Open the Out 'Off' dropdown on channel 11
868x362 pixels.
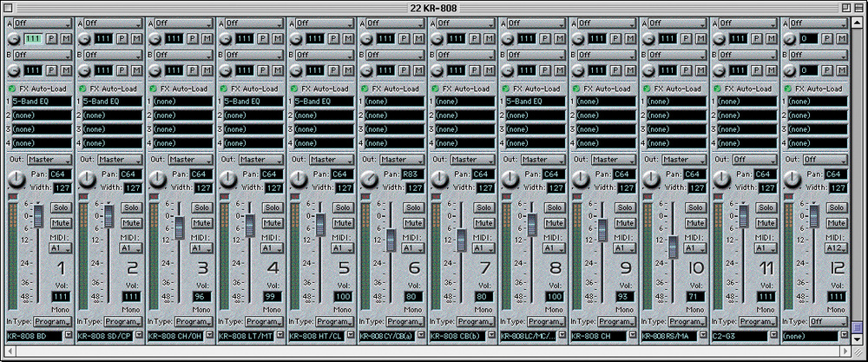pos(757,160)
